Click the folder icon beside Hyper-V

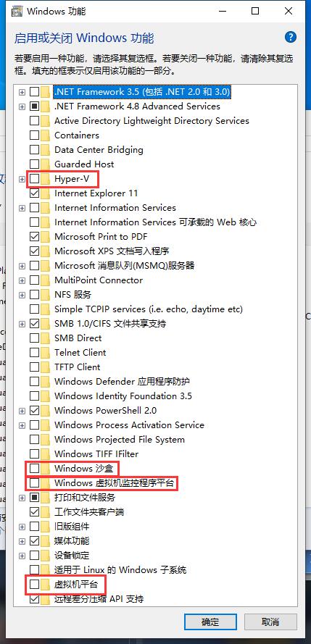(x=46, y=179)
